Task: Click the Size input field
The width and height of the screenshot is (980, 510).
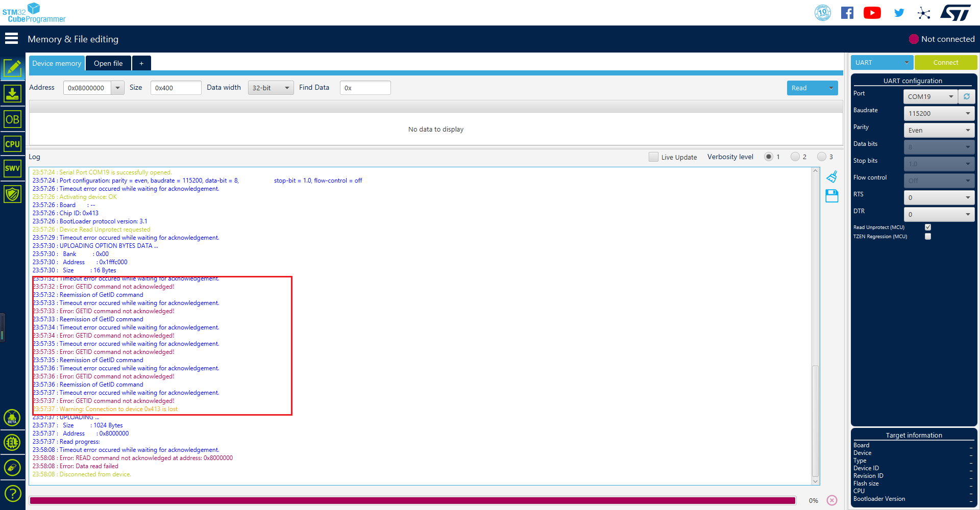Action: pos(176,88)
